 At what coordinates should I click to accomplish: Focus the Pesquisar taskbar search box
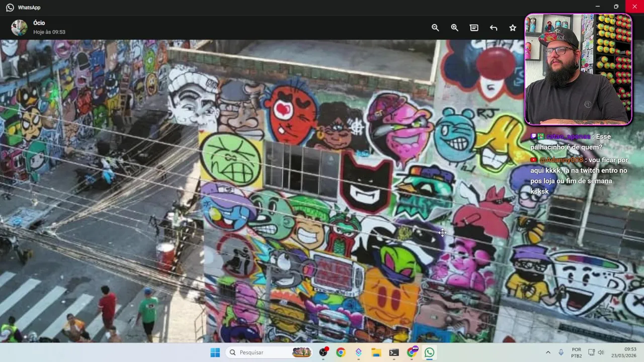[269, 352]
